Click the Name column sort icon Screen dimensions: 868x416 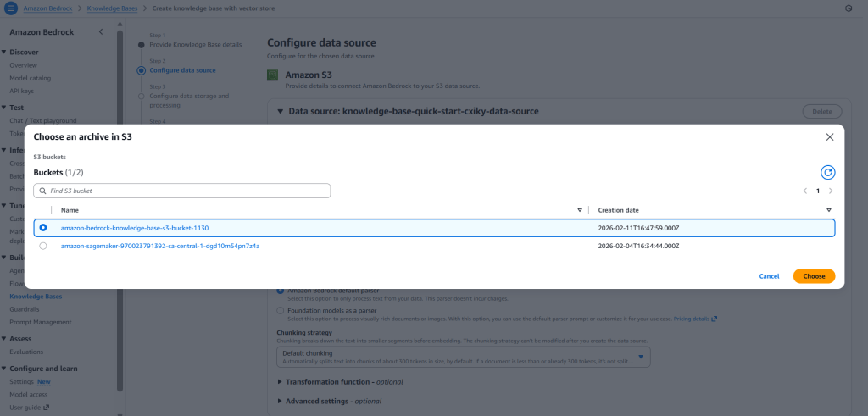[580, 210]
